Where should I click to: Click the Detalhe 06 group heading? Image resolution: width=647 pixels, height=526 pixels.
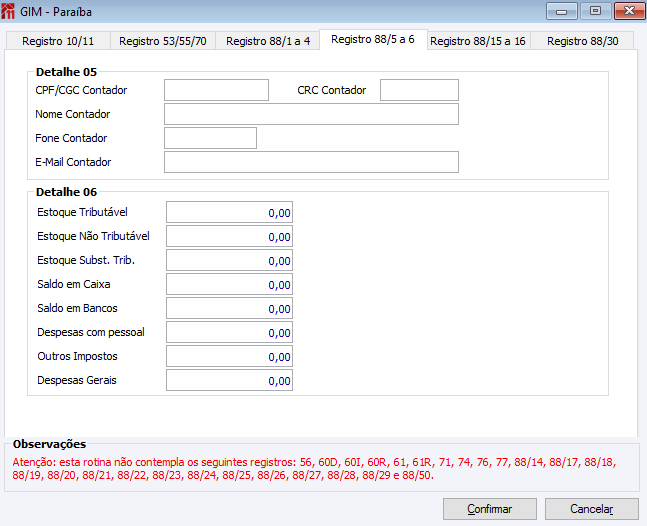[x=66, y=192]
